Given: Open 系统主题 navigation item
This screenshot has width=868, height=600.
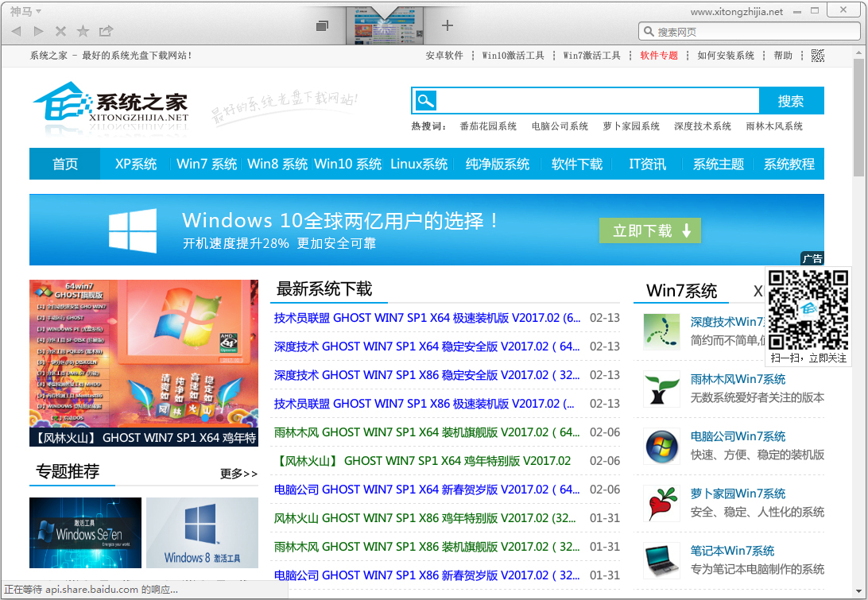Looking at the screenshot, I should point(718,164).
